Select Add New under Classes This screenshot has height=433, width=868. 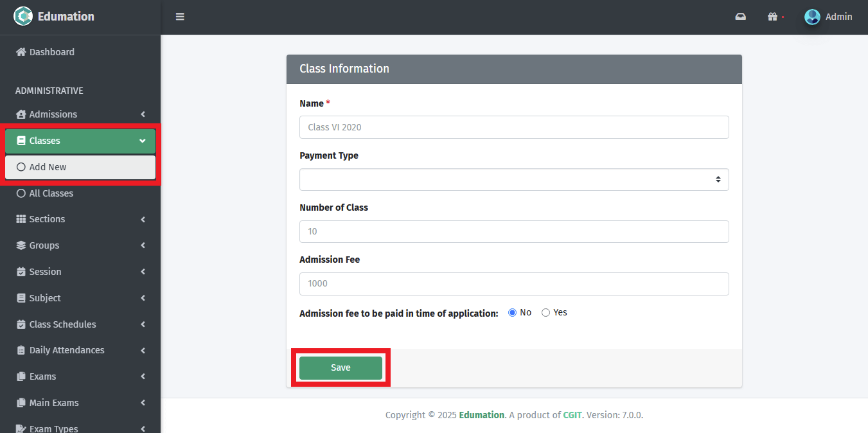point(80,167)
